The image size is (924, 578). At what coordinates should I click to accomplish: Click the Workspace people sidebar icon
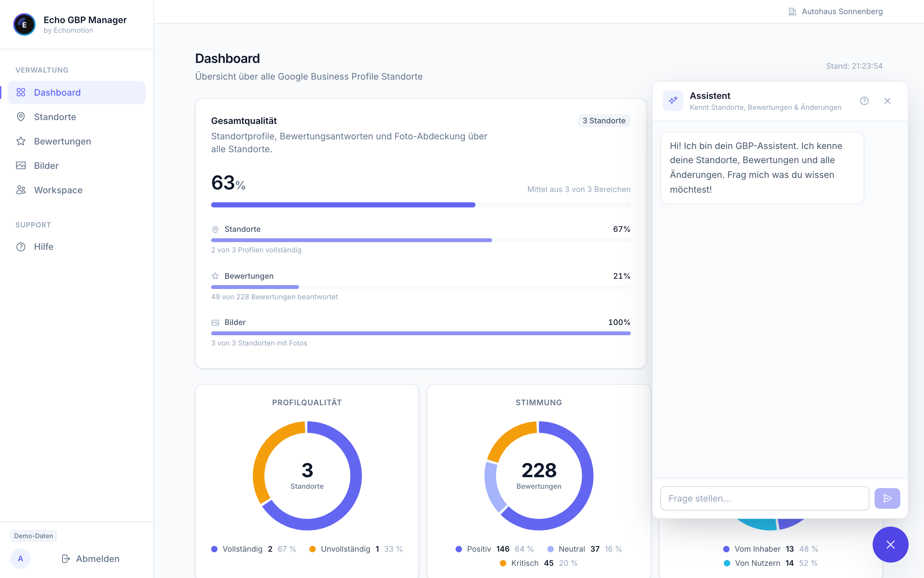[21, 190]
